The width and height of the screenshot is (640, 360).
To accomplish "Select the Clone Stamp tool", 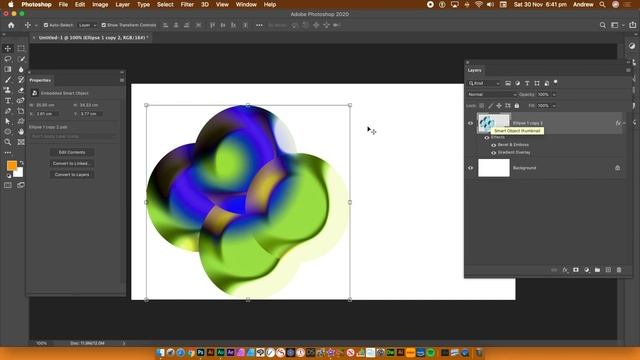I will (x=8, y=90).
